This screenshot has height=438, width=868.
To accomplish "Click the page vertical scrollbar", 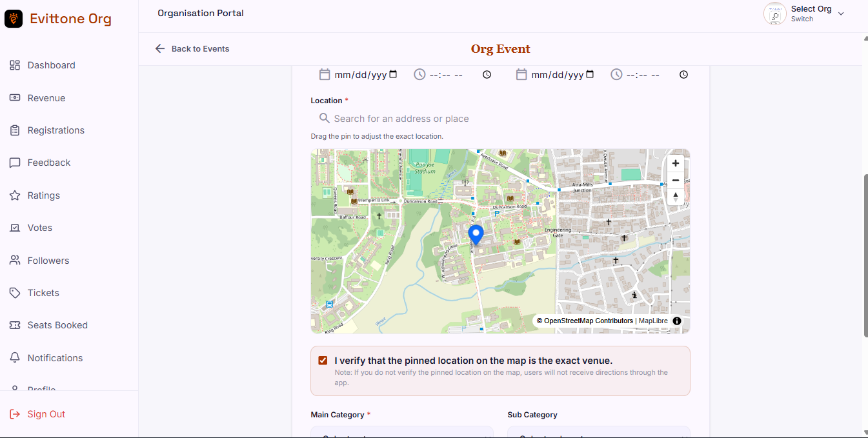I will click(x=865, y=255).
